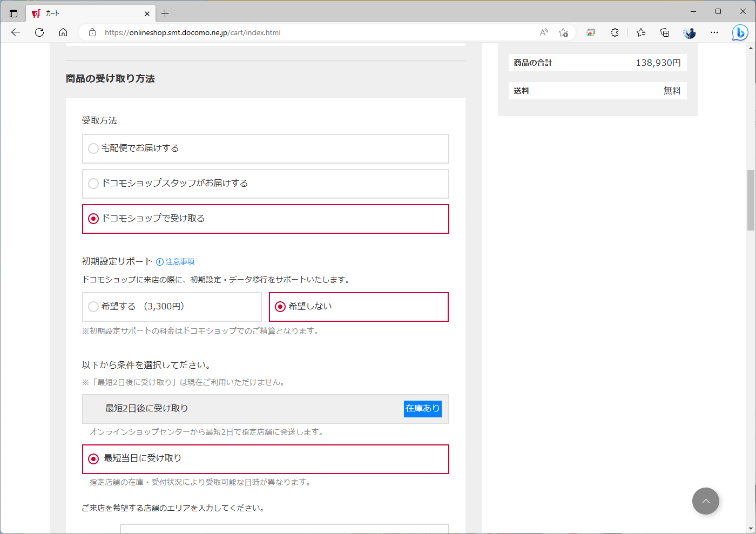The height and width of the screenshot is (534, 756).
Task: View site information via the lock icon
Action: [x=92, y=32]
